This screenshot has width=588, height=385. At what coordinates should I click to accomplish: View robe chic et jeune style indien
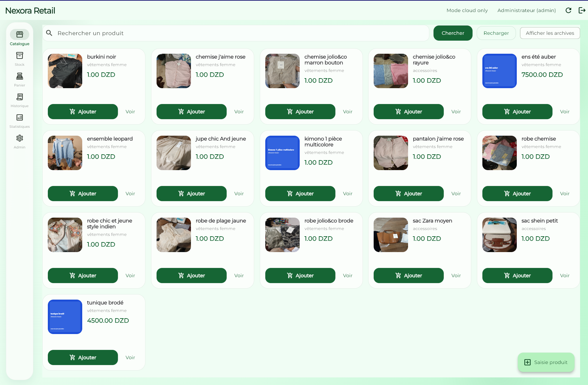(130, 275)
